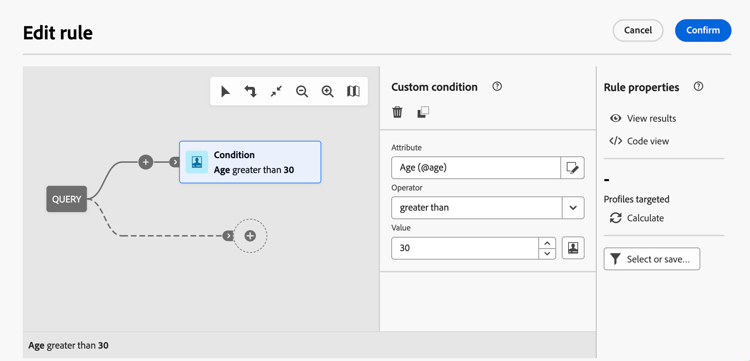Viewport: 750px width, 361px height.
Task: Click the Operator field label
Action: (x=407, y=188)
